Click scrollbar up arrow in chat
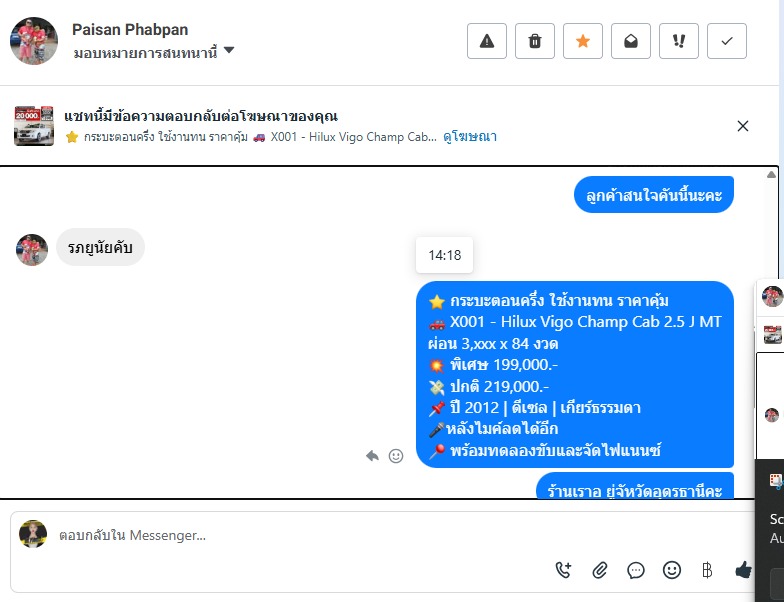 (x=771, y=174)
